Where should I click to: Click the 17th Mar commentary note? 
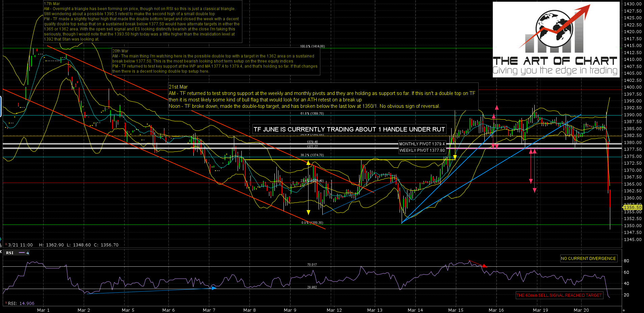[142, 22]
